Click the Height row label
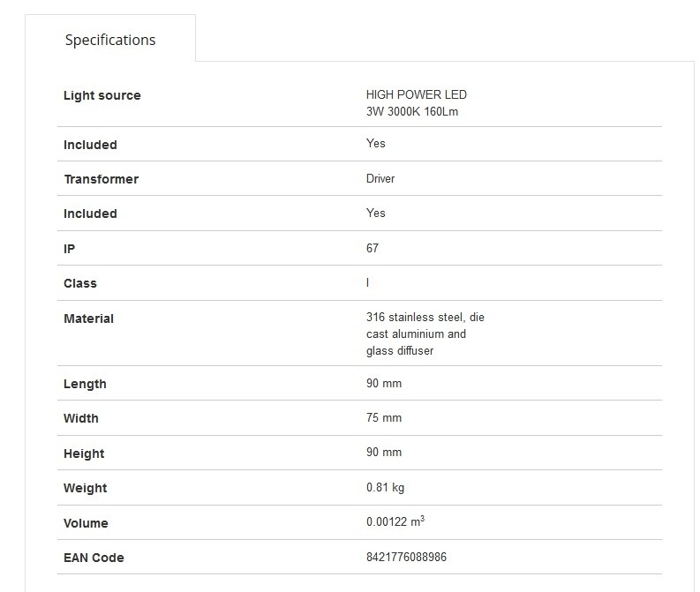Viewport: 700px width, 592px height. pos(84,453)
